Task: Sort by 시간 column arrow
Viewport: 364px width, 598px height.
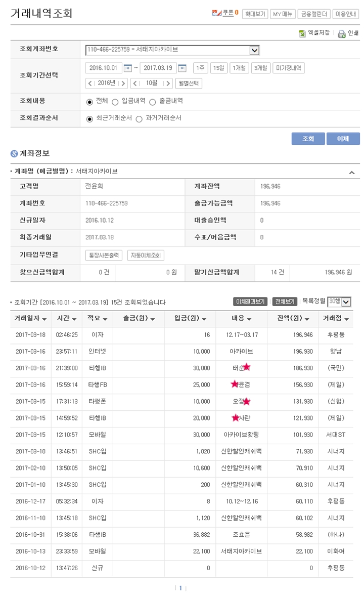Action: point(74,319)
